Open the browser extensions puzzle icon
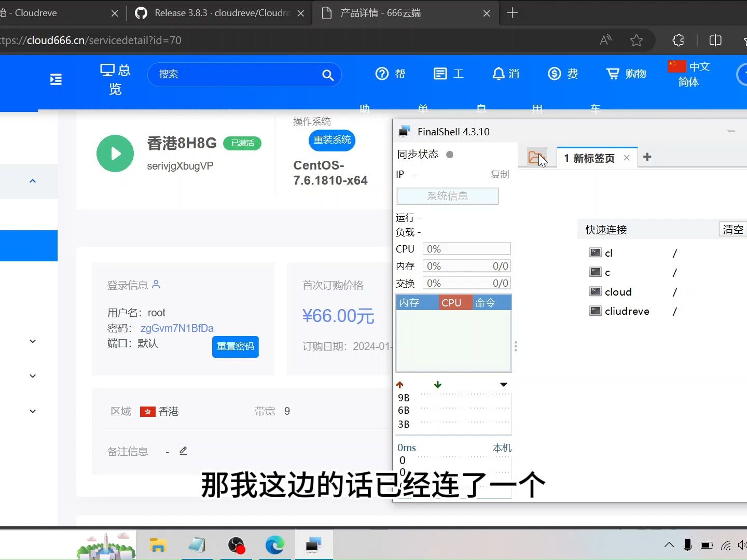This screenshot has height=560, width=747. tap(678, 40)
